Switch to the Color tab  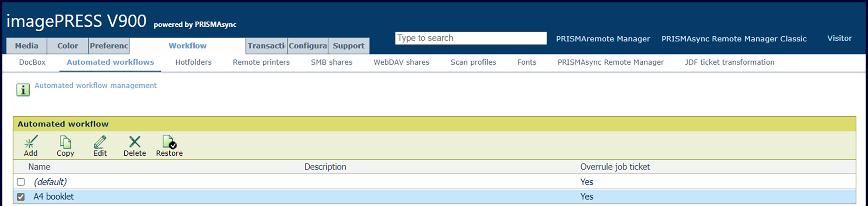click(x=68, y=46)
